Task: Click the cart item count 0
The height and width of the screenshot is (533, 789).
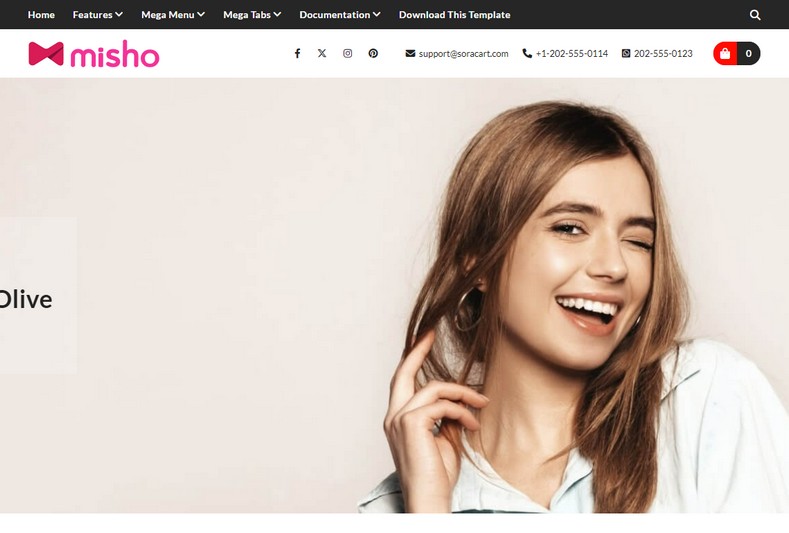Action: click(x=749, y=53)
